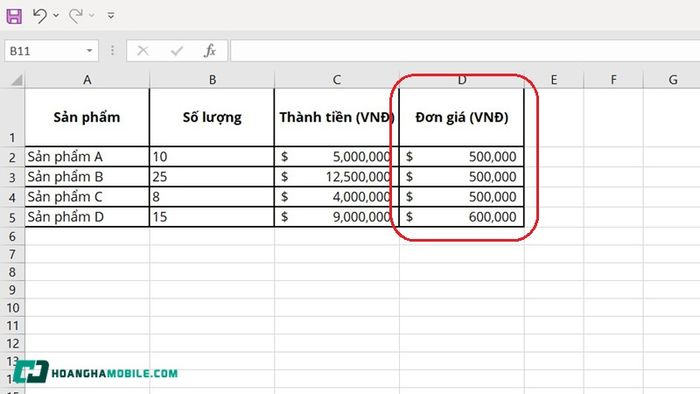Click quantity cell containing 15
700x394 pixels.
[x=212, y=217]
